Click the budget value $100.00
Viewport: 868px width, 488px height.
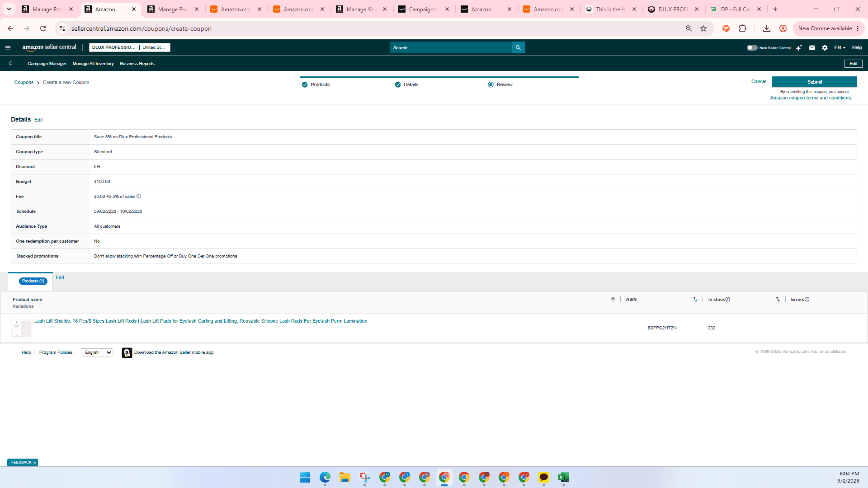pyautogui.click(x=102, y=182)
